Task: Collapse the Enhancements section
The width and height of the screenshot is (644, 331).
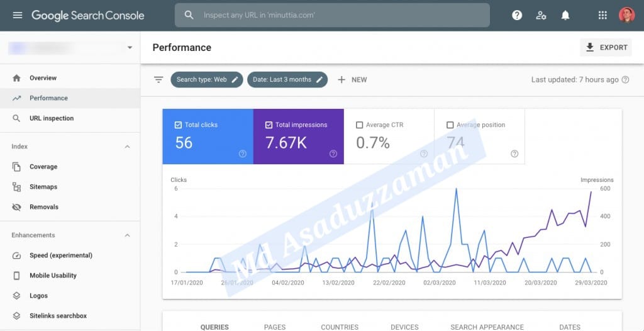Action: [127, 235]
